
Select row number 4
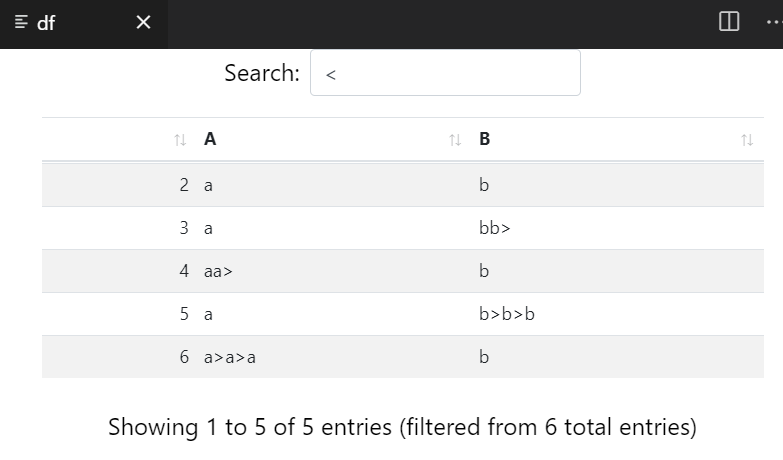point(184,271)
